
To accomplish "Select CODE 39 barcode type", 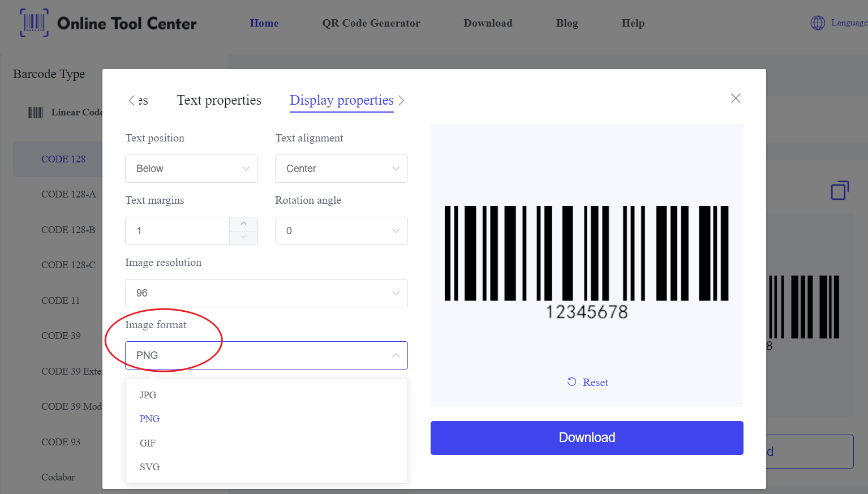I will [61, 336].
